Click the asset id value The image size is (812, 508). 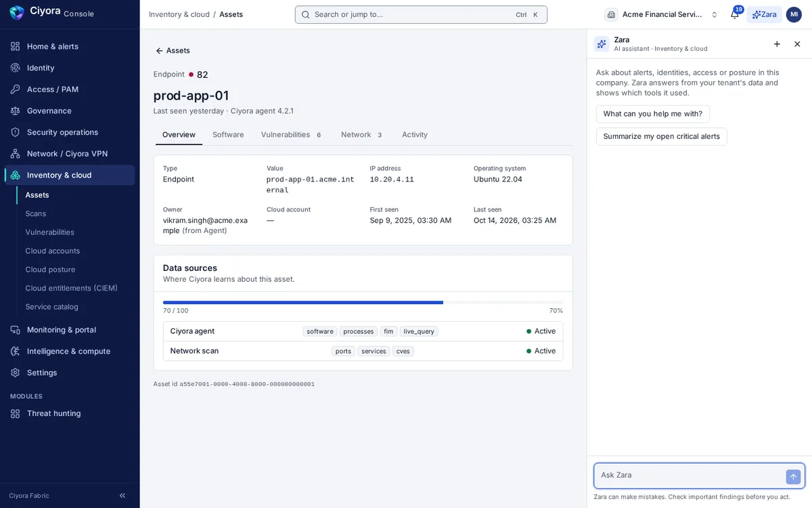click(247, 384)
